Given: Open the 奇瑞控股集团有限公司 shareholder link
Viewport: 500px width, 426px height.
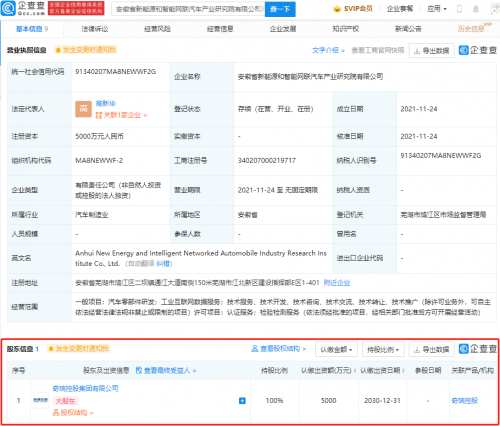Looking at the screenshot, I should [x=85, y=388].
